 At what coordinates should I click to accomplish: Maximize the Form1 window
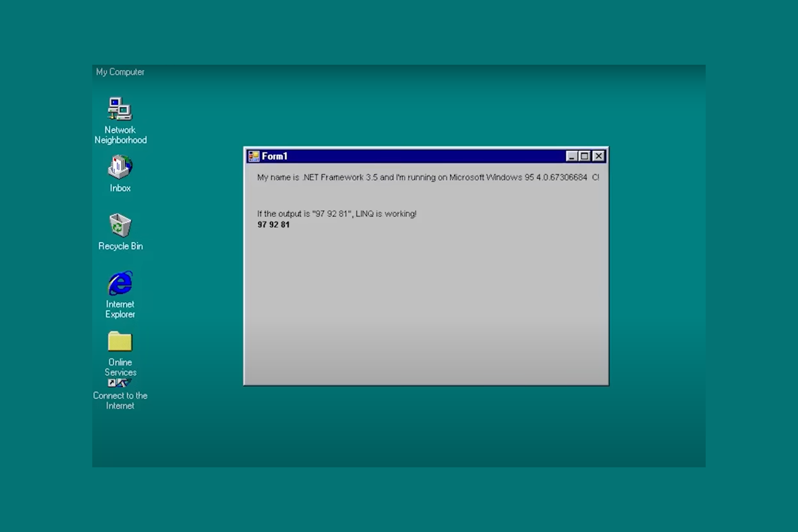[x=585, y=156]
